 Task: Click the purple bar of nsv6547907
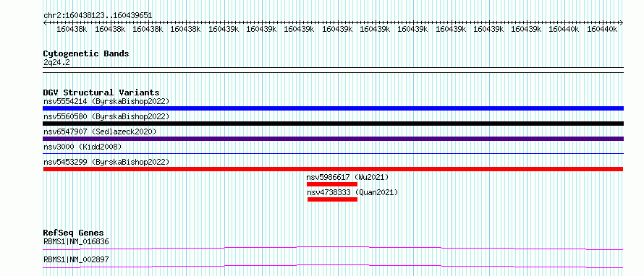pyautogui.click(x=333, y=139)
